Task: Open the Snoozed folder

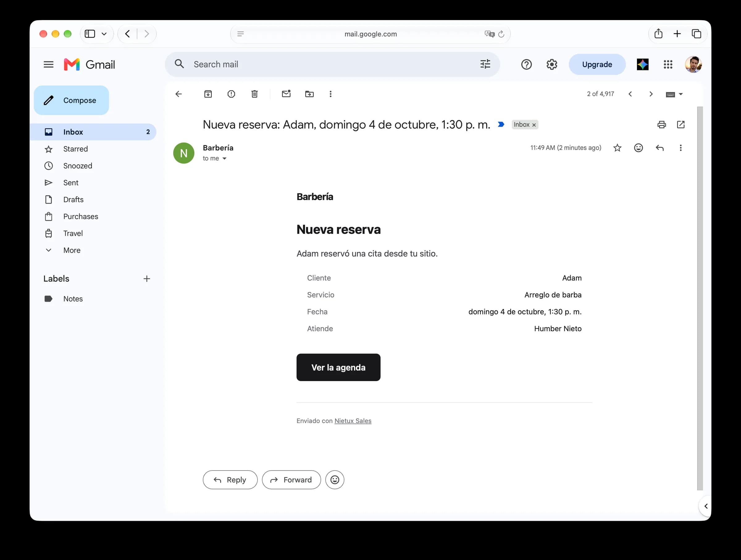Action: pos(93,166)
